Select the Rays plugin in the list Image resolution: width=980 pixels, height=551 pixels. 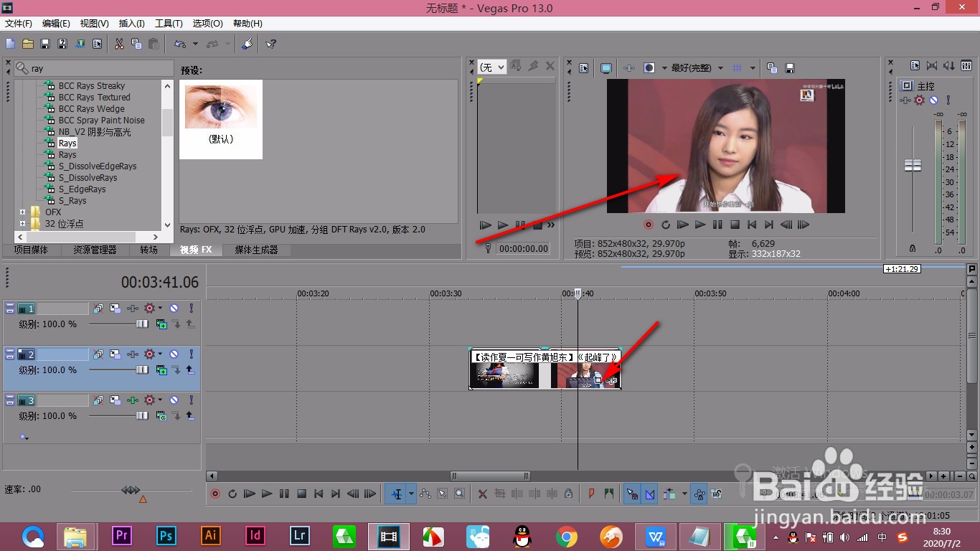(x=67, y=143)
